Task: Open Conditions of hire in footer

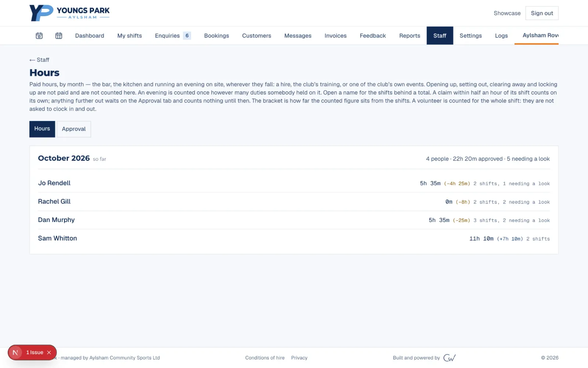Action: [265, 358]
